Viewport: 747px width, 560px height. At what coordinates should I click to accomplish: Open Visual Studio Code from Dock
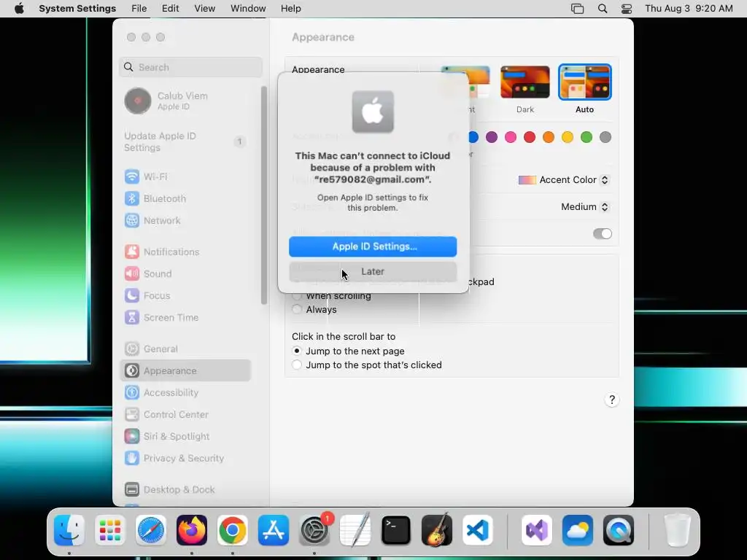477,530
